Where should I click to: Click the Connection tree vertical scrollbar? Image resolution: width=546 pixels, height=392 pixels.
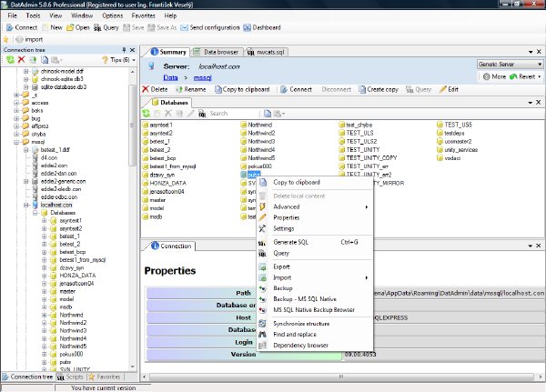133,126
